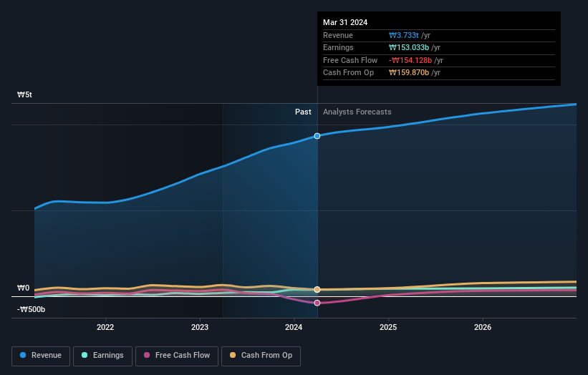Click the orange Cash From Op legend dot
588x375 pixels.
pos(233,355)
